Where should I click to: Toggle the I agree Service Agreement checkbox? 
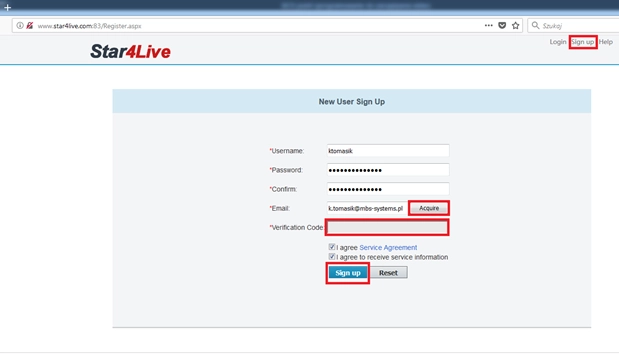332,247
